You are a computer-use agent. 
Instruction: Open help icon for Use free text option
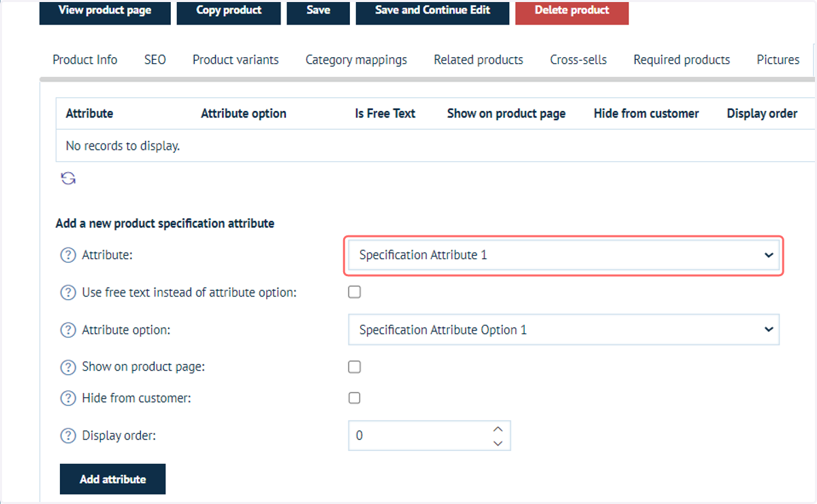68,292
